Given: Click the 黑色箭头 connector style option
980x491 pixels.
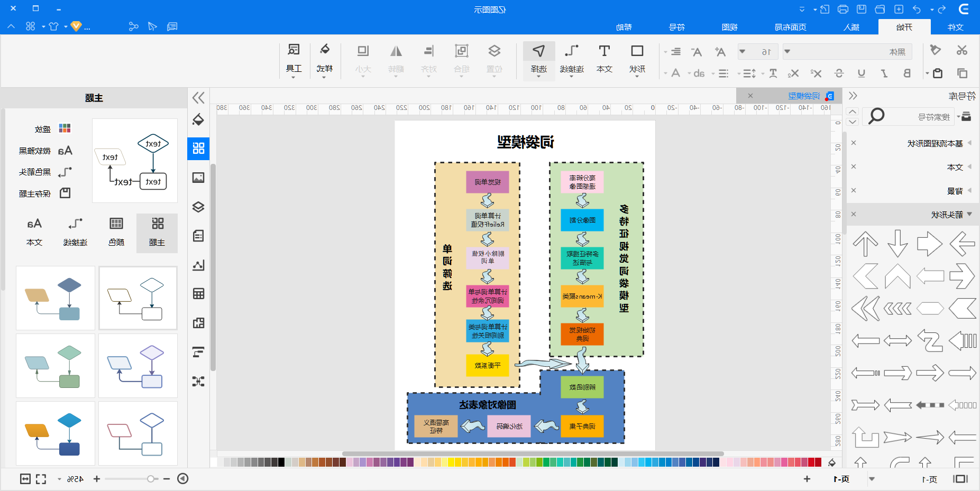Looking at the screenshot, I should 44,172.
